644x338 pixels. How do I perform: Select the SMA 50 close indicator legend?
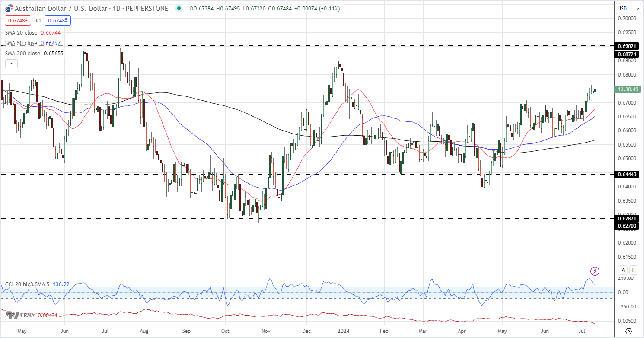point(21,43)
